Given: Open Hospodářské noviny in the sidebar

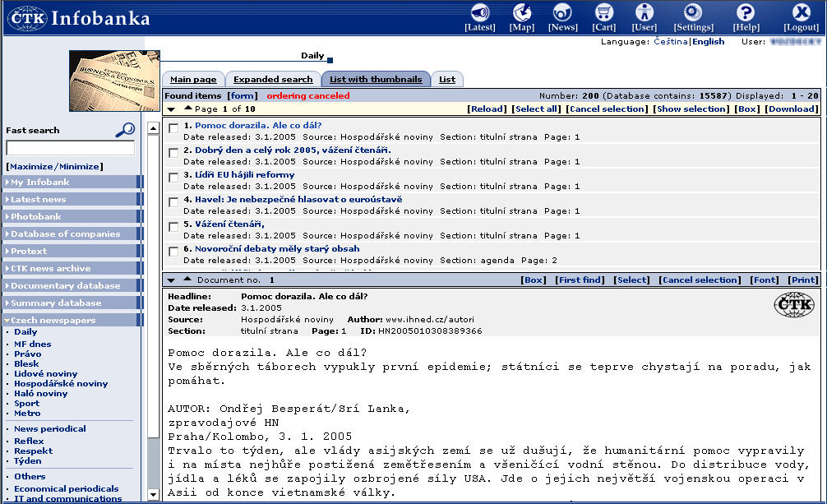Looking at the screenshot, I should (x=61, y=383).
